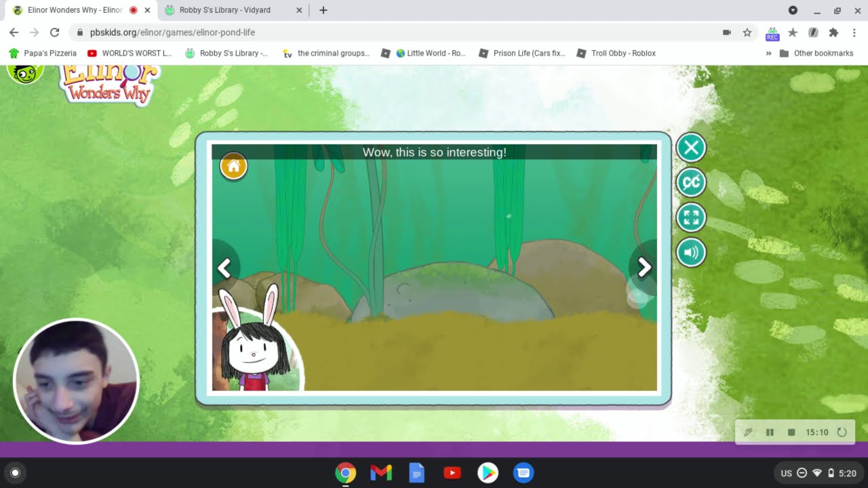The height and width of the screenshot is (488, 868).
Task: Switch to the Vidyard library tab
Action: [x=234, y=10]
